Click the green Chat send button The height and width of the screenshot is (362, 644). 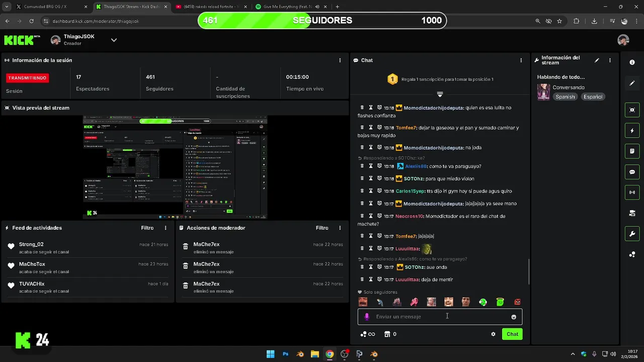(x=512, y=334)
